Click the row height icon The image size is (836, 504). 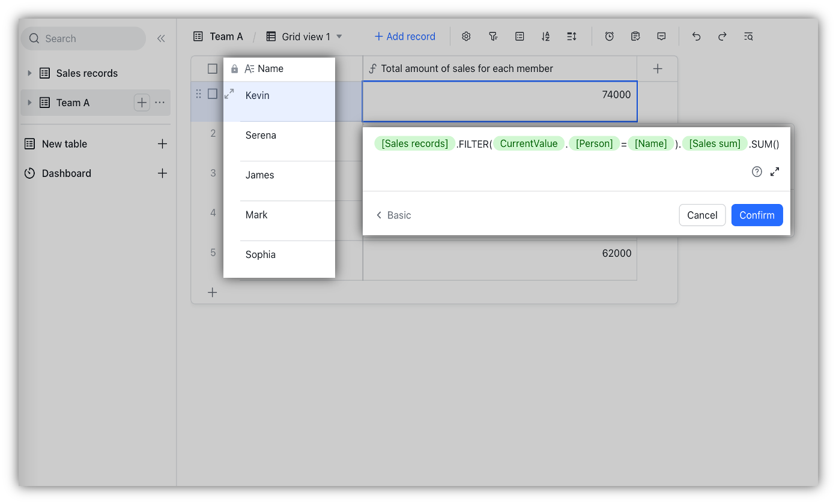click(x=572, y=37)
